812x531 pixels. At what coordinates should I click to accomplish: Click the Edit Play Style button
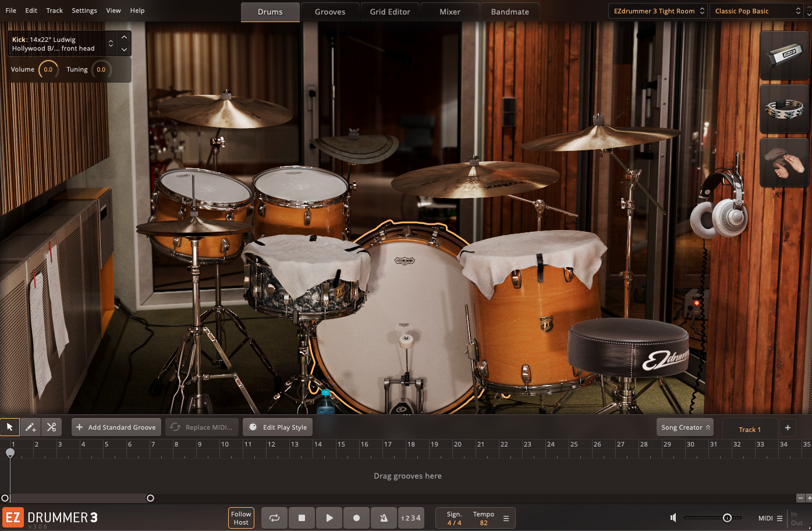coord(278,427)
